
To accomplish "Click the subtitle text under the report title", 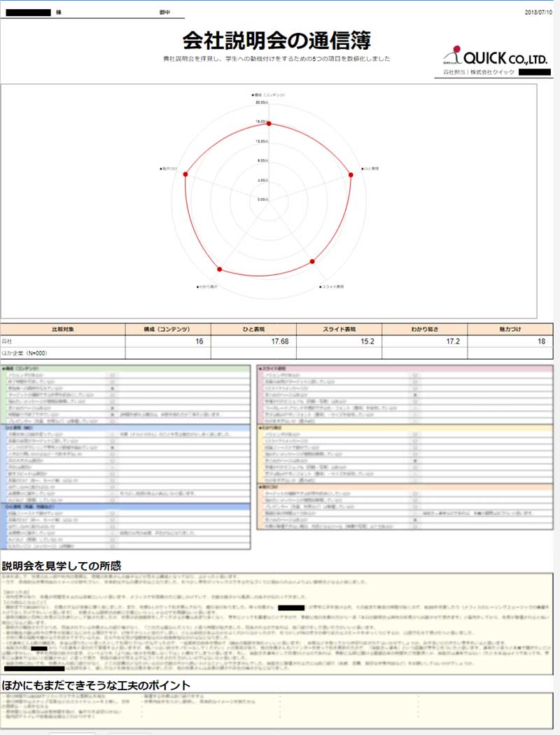I will (276, 59).
